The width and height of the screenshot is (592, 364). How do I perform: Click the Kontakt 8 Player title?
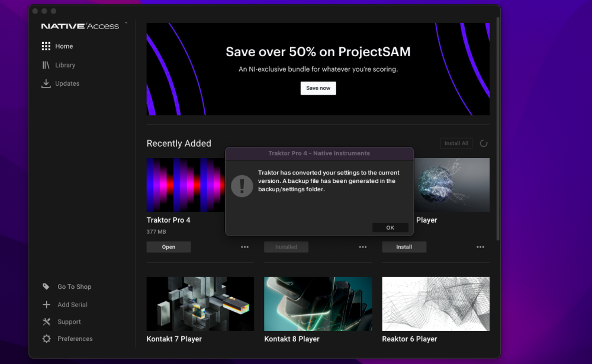(x=292, y=339)
